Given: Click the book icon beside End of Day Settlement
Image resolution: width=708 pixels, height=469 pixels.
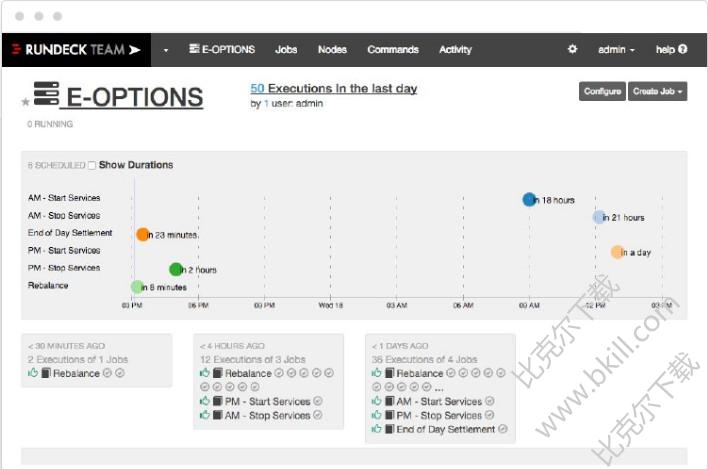Looking at the screenshot, I should click(x=390, y=429).
